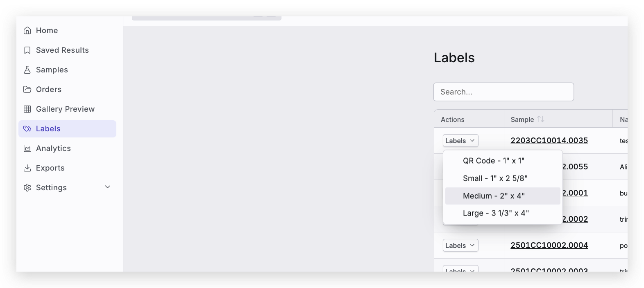
Task: Choose Small 1" x 2 5/8" label size
Action: point(495,178)
